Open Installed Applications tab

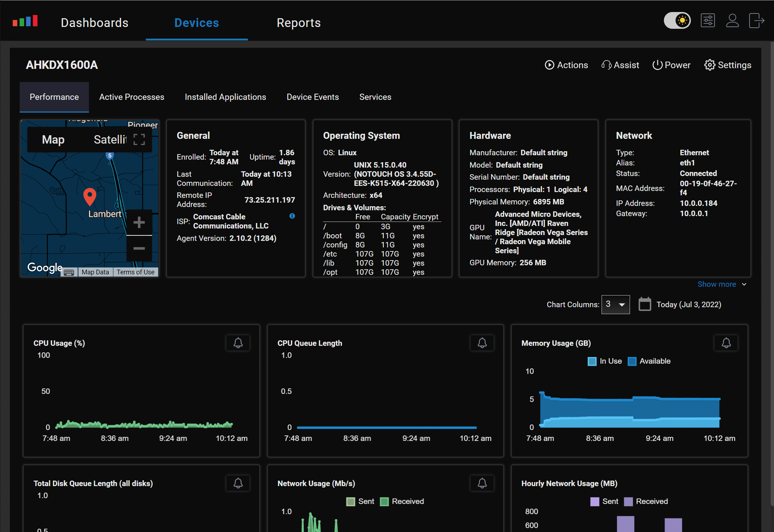[225, 97]
